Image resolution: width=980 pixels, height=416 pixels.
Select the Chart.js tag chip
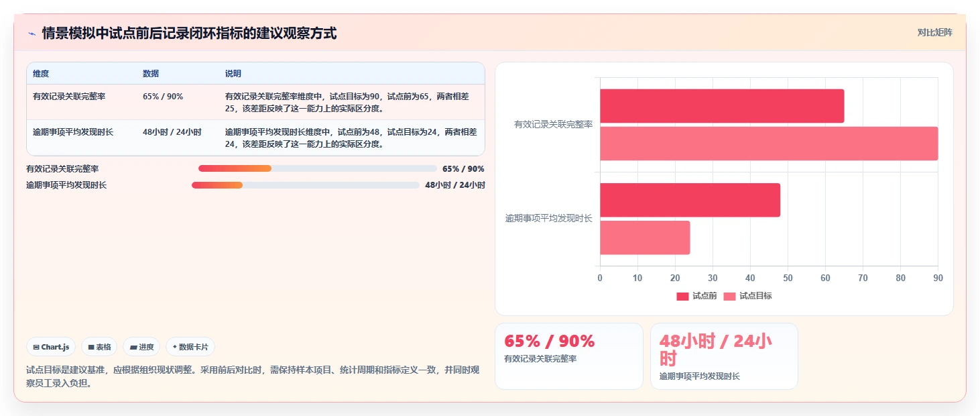[52, 347]
